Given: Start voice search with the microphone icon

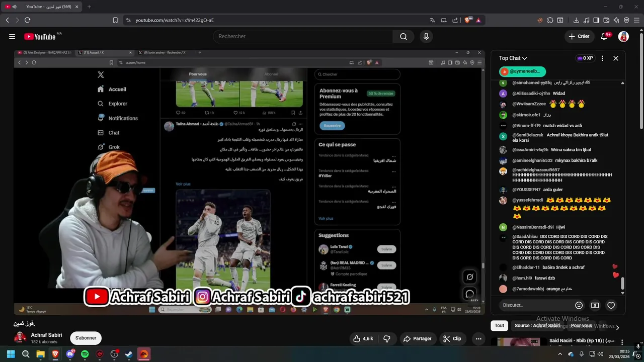Looking at the screenshot, I should [426, 36].
